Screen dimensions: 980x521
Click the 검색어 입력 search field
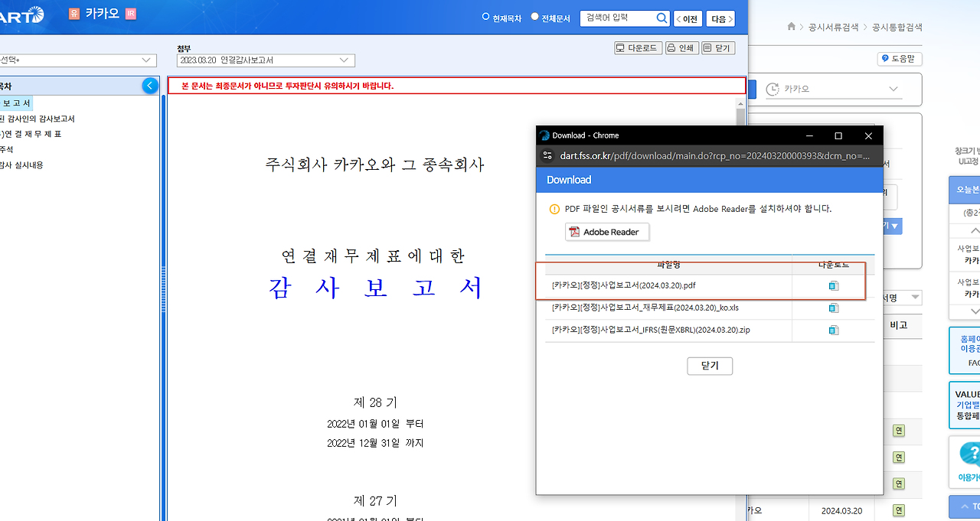pos(618,18)
